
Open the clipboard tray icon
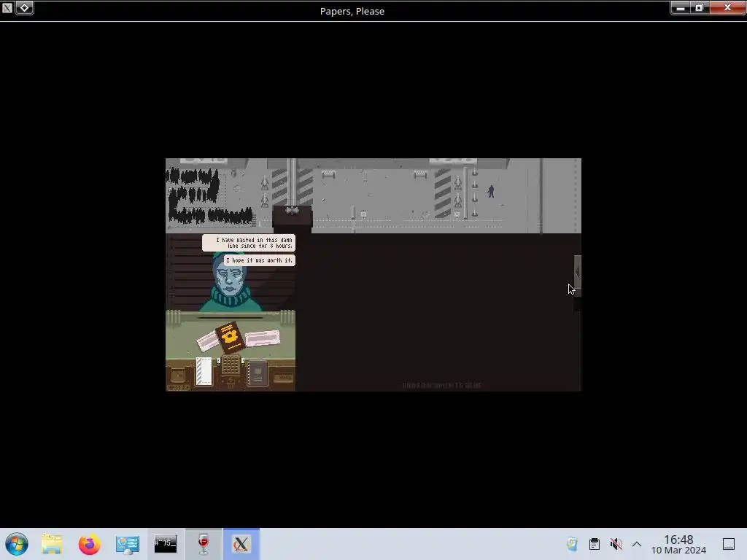click(594, 544)
